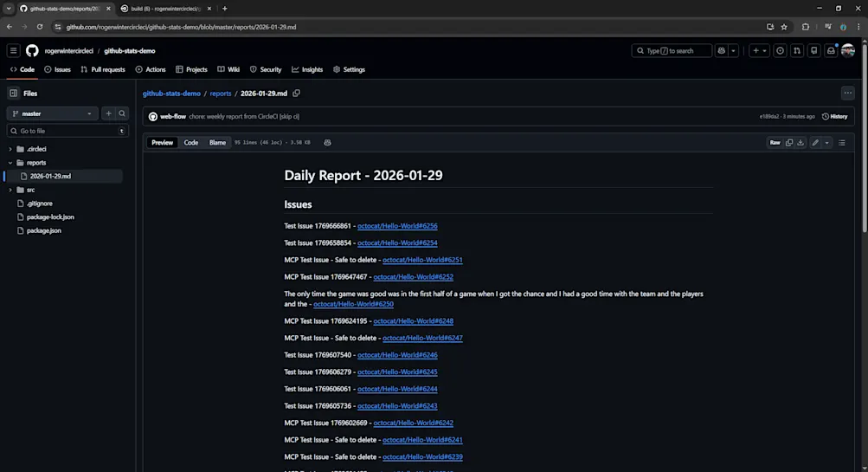The height and width of the screenshot is (472, 868).
Task: Focus the Go to file input
Action: click(x=68, y=131)
